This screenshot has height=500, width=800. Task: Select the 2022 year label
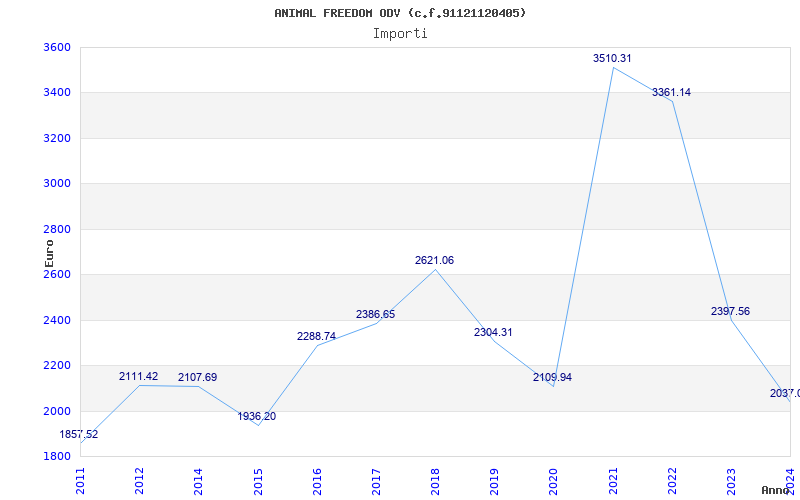point(672,481)
